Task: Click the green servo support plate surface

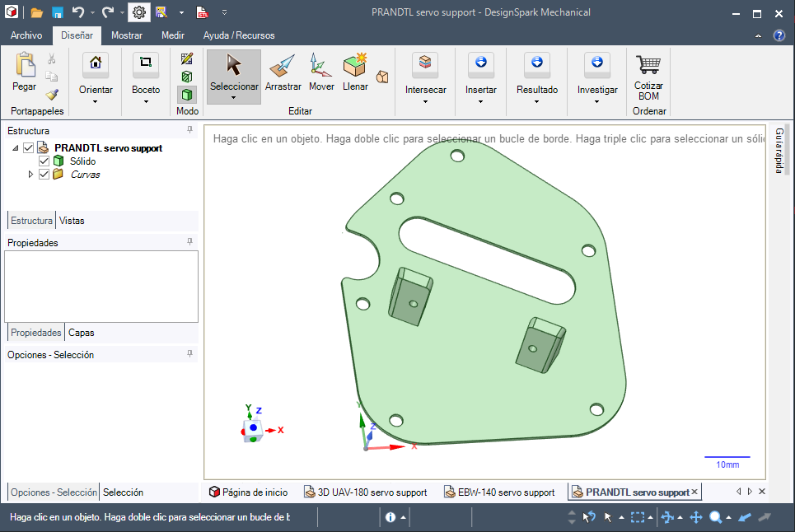Action: [x=478, y=362]
